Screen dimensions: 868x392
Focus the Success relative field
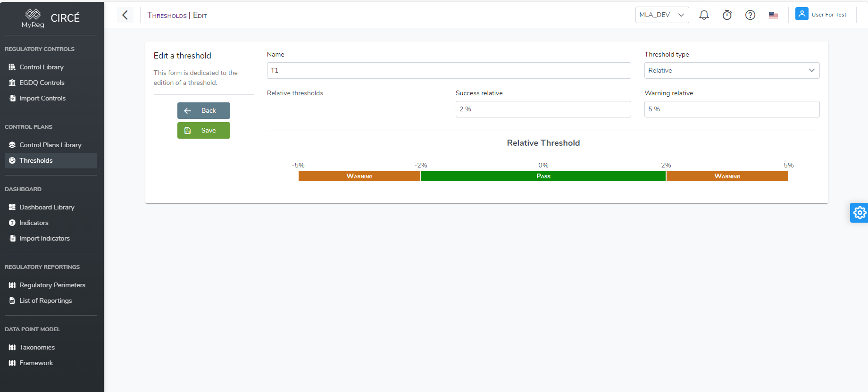542,109
